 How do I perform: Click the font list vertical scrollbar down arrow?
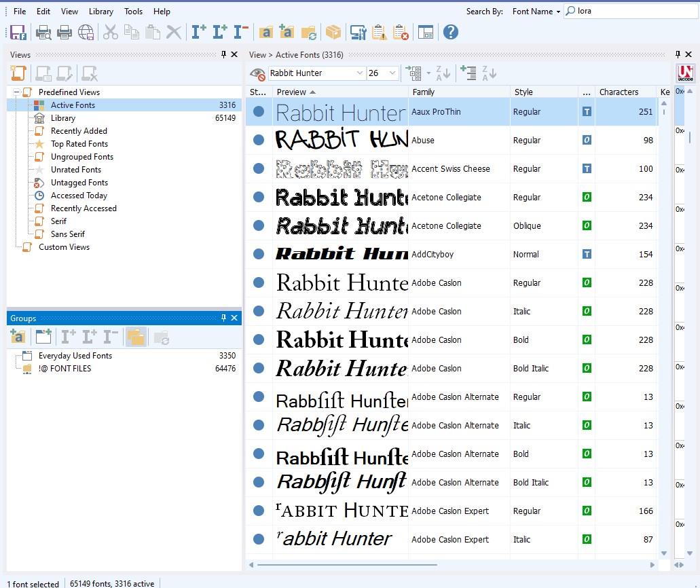point(664,553)
